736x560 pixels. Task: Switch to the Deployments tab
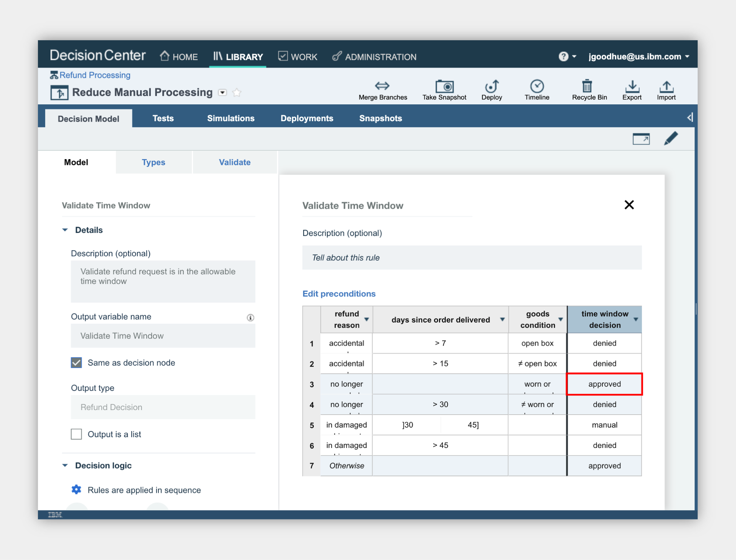[307, 118]
